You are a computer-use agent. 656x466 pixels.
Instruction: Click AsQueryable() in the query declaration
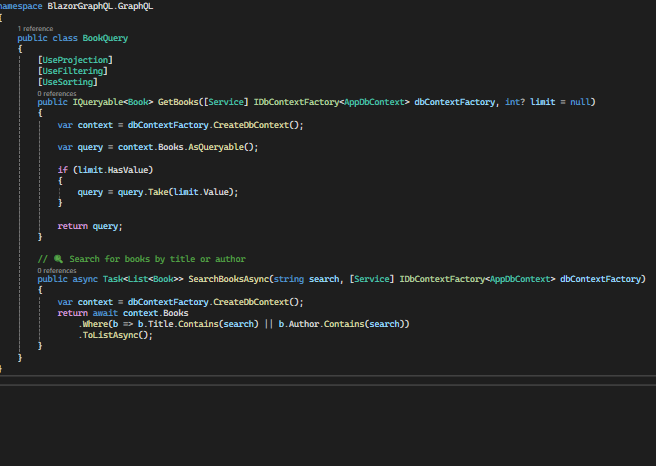point(220,147)
